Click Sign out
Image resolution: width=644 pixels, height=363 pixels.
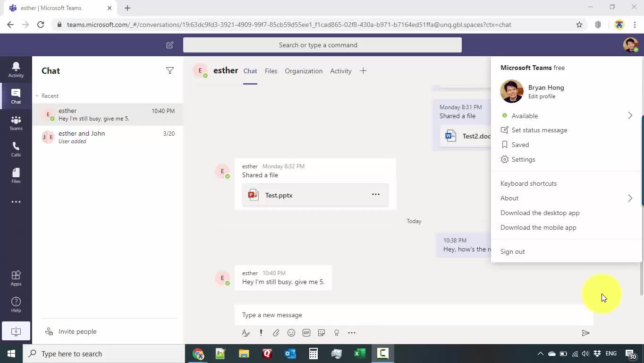pos(512,251)
